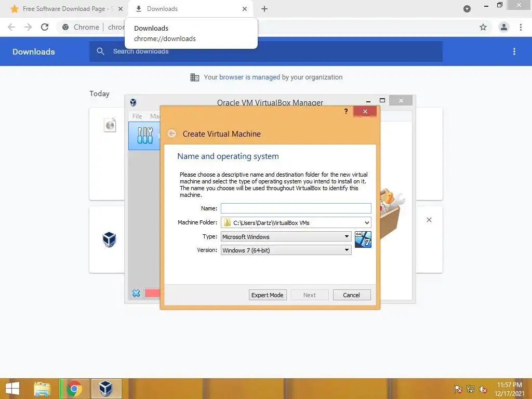Click Chrome icon in the taskbar
Viewport: 532px width, 399px height.
[x=74, y=389]
